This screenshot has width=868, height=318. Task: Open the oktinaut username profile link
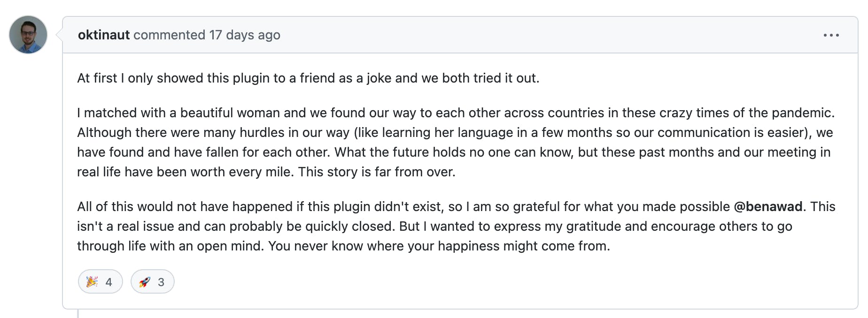coord(104,35)
